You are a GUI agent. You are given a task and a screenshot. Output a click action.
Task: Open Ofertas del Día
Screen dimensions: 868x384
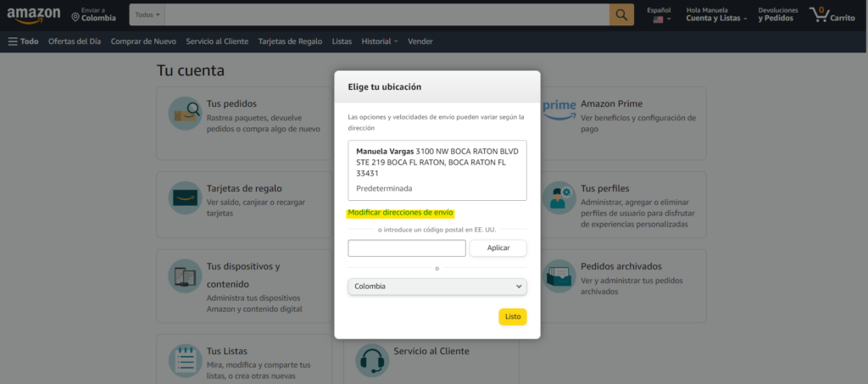[75, 42]
